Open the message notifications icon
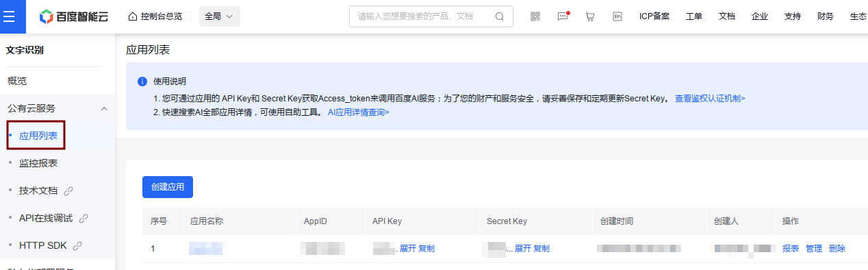The width and height of the screenshot is (868, 270). point(563,16)
